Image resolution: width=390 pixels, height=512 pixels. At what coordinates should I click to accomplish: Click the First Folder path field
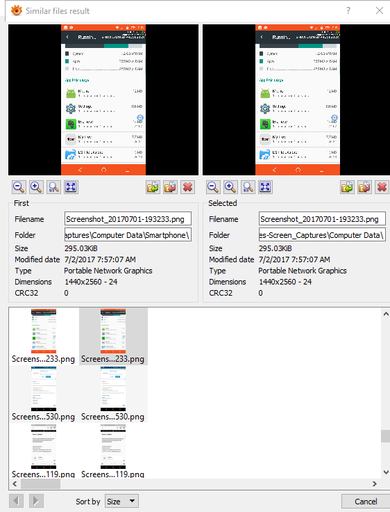pyautogui.click(x=128, y=235)
